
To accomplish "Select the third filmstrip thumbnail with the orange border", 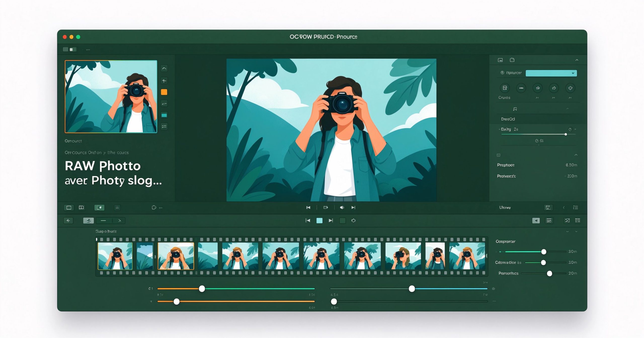I will 176,256.
